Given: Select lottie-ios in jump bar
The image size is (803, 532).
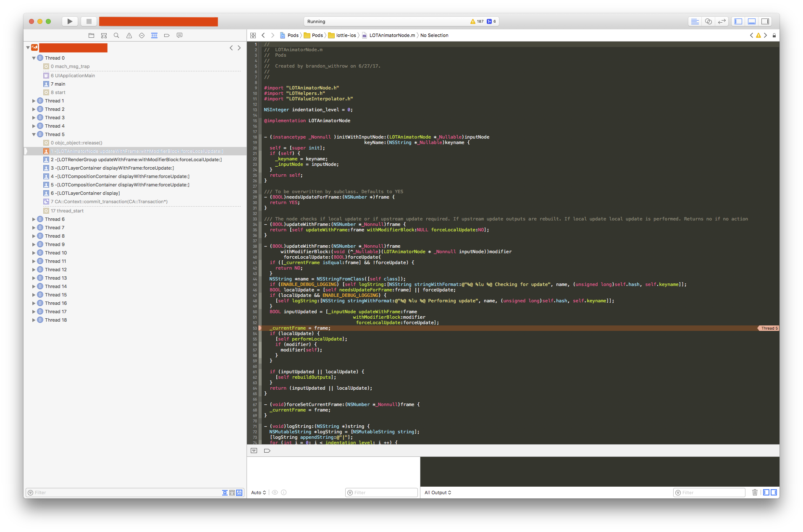Looking at the screenshot, I should [342, 36].
